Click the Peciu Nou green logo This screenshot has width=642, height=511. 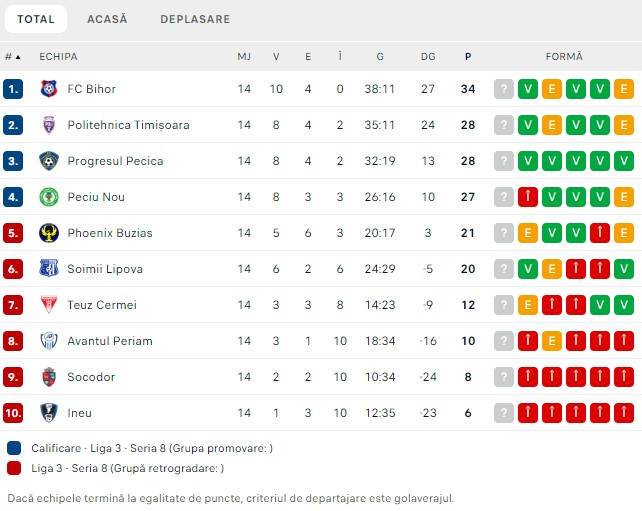[49, 197]
